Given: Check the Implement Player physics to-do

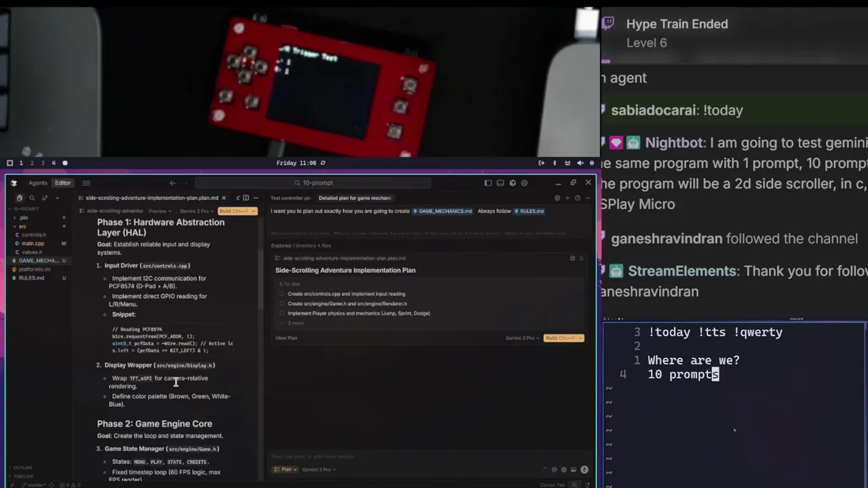Looking at the screenshot, I should coord(282,313).
